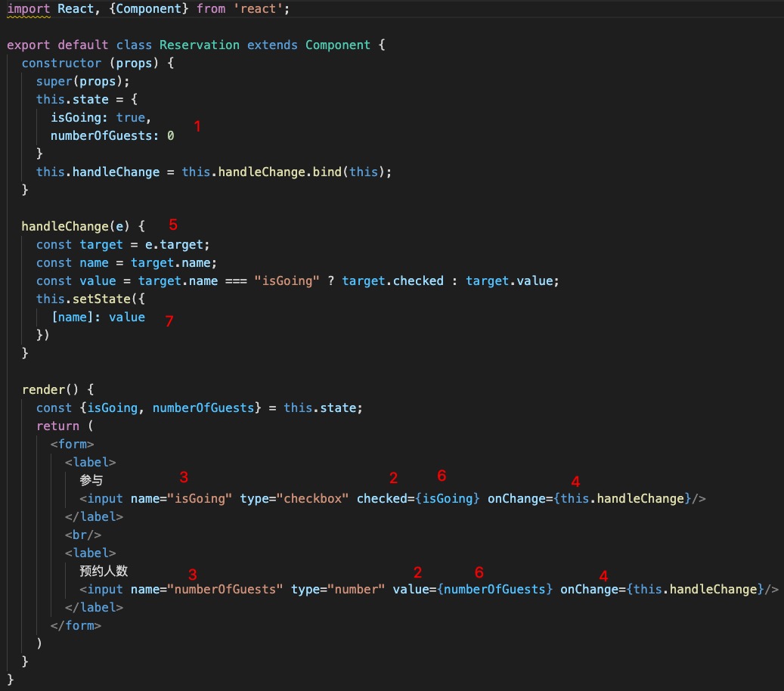Click the checked={isGoing} attribute
784x691 pixels.
(418, 498)
